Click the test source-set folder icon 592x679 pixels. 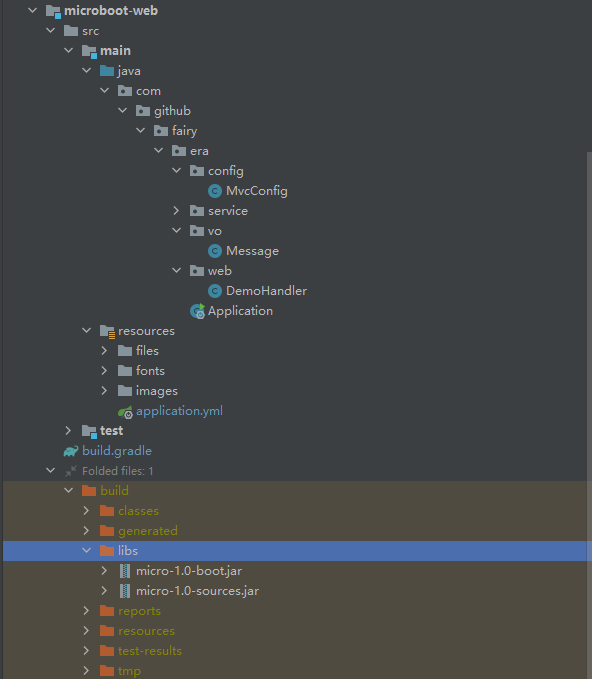(89, 431)
